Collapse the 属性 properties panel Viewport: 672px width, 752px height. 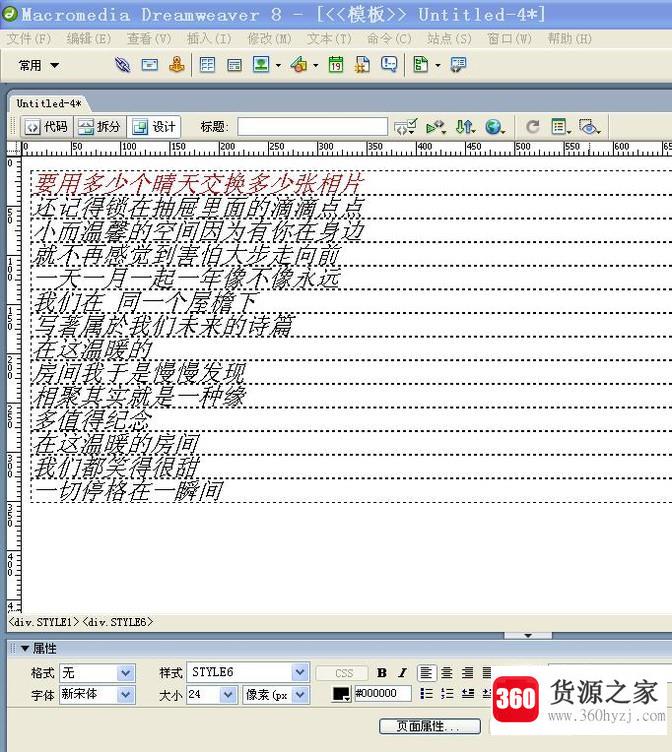click(x=25, y=648)
